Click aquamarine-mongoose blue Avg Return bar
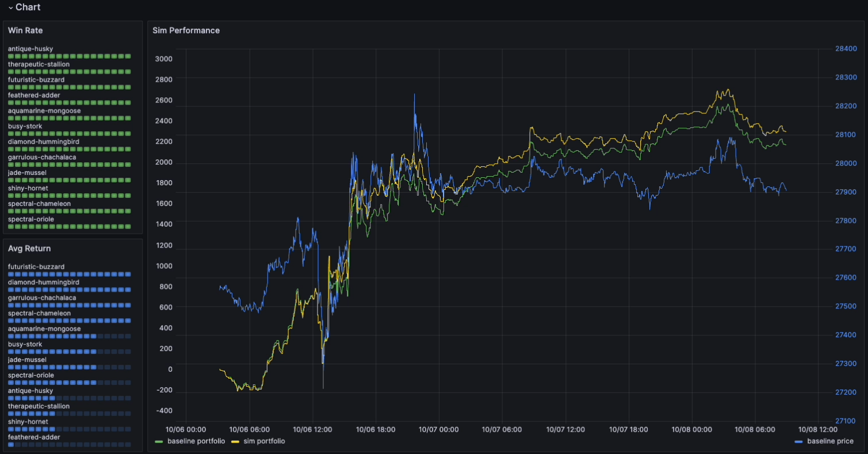Image resolution: width=868 pixels, height=454 pixels. [x=70, y=337]
